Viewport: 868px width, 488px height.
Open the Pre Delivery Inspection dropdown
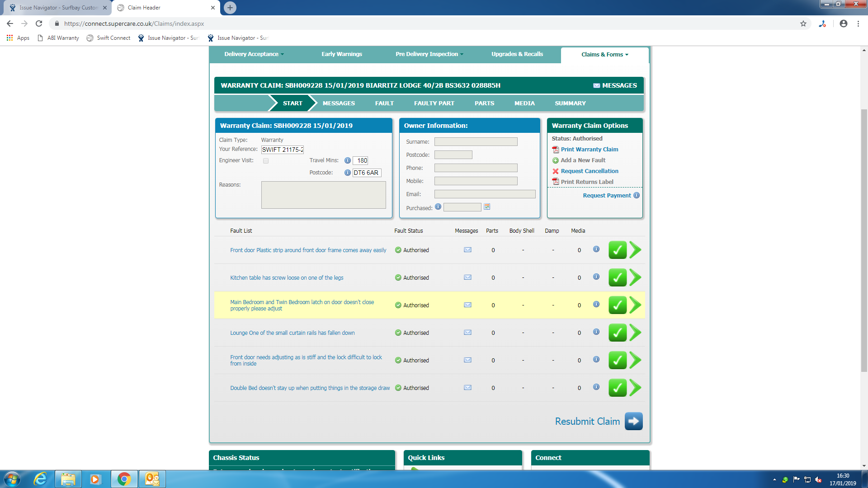point(429,54)
